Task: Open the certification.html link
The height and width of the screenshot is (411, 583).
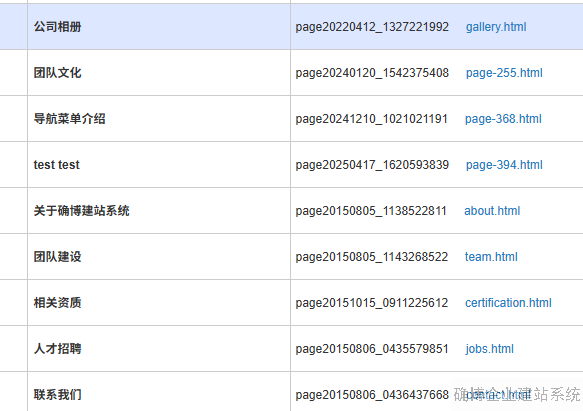Action: (x=508, y=303)
